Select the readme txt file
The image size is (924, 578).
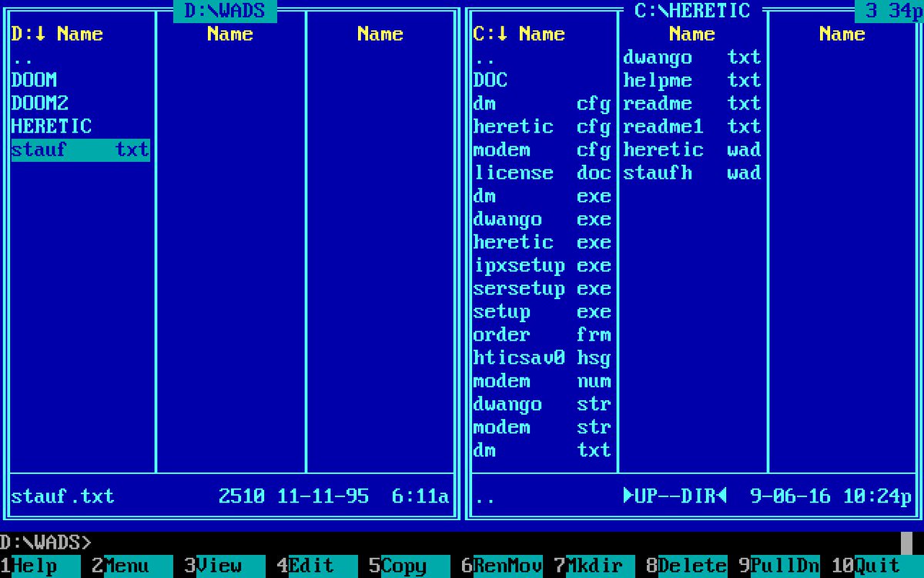(x=692, y=103)
